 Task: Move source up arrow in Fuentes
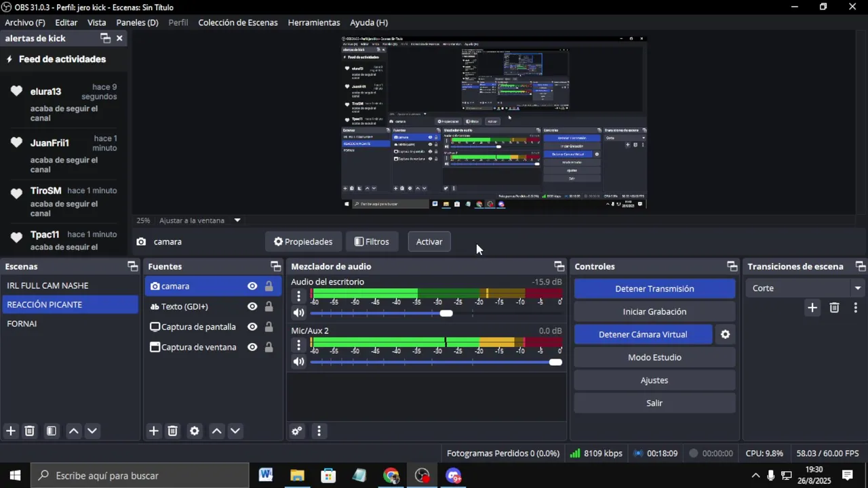tap(217, 431)
